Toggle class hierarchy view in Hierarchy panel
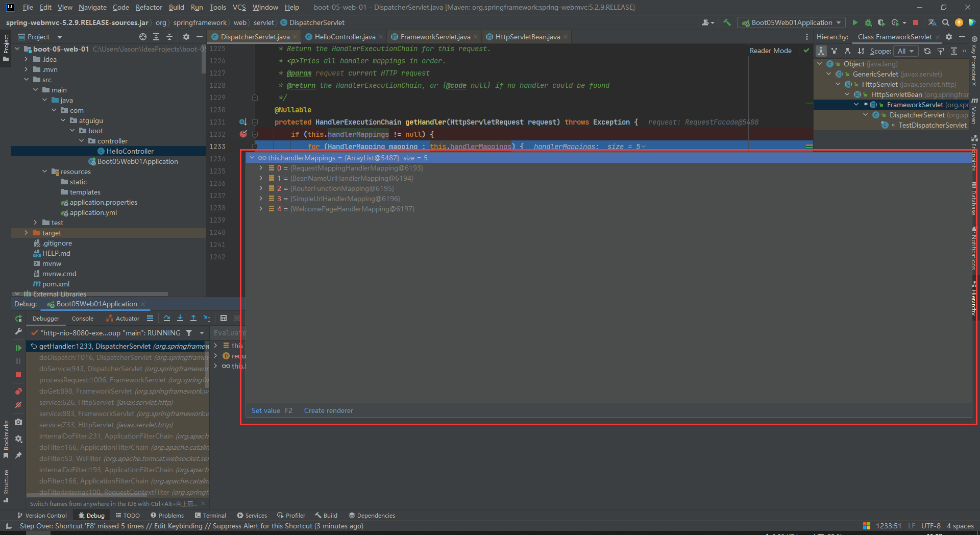This screenshot has height=535, width=980. (821, 51)
